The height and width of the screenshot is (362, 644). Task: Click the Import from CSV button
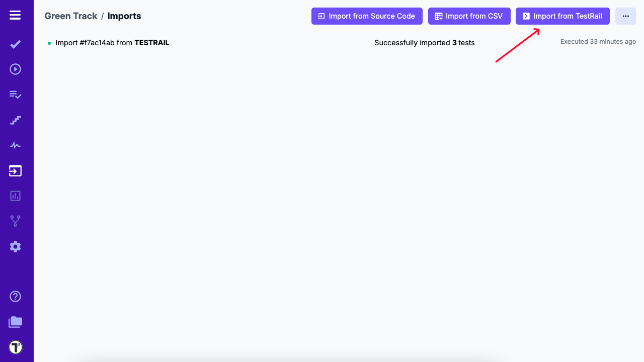[469, 16]
